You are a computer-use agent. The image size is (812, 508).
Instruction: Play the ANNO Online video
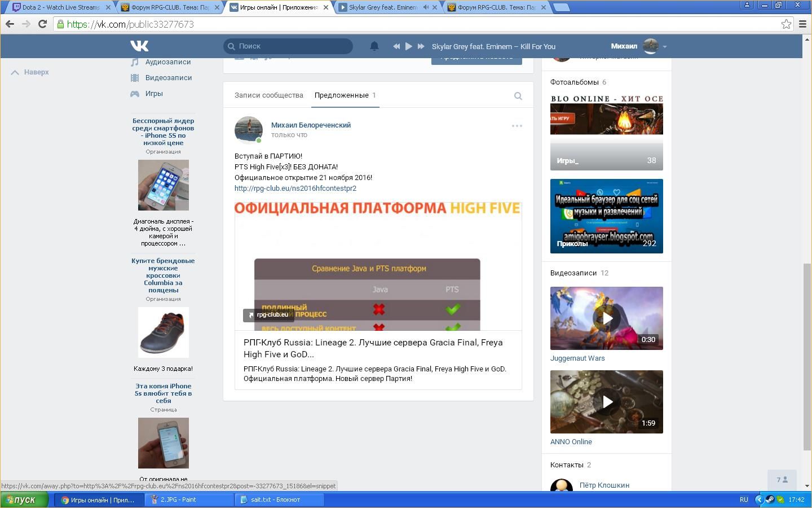click(607, 402)
